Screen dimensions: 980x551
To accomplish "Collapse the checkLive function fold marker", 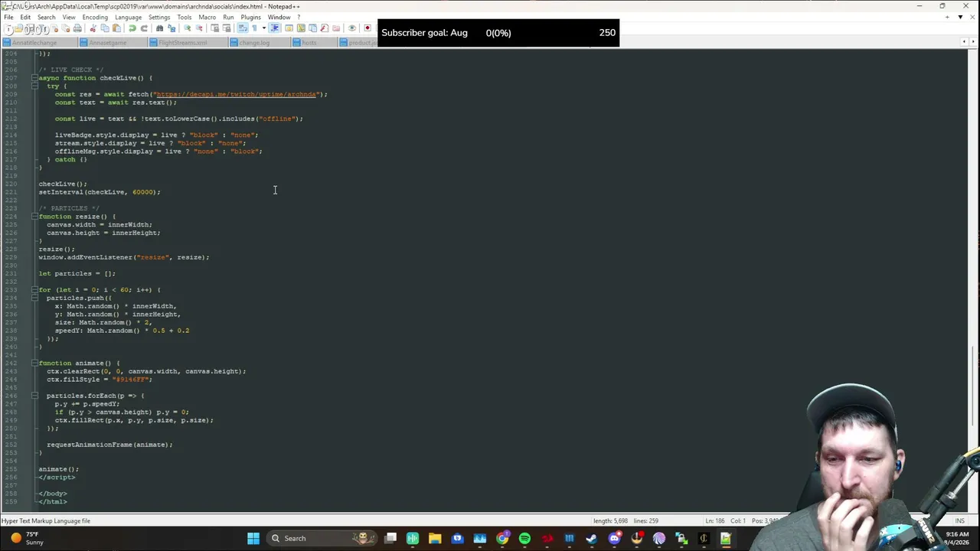I will (34, 78).
